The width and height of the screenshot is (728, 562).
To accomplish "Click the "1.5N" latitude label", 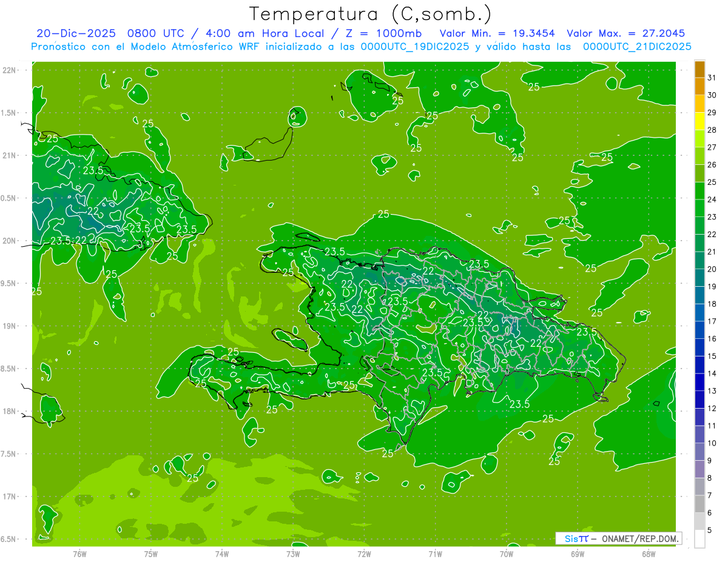I will pyautogui.click(x=9, y=113).
